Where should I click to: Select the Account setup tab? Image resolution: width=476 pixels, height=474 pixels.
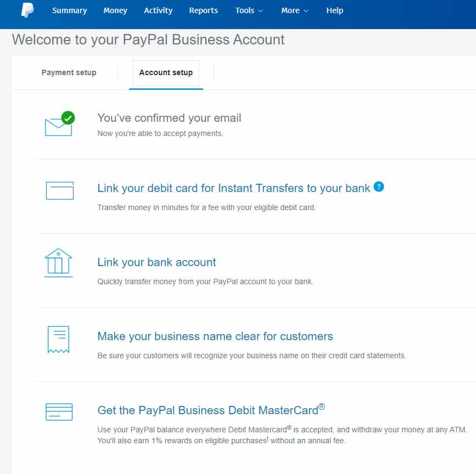(166, 72)
